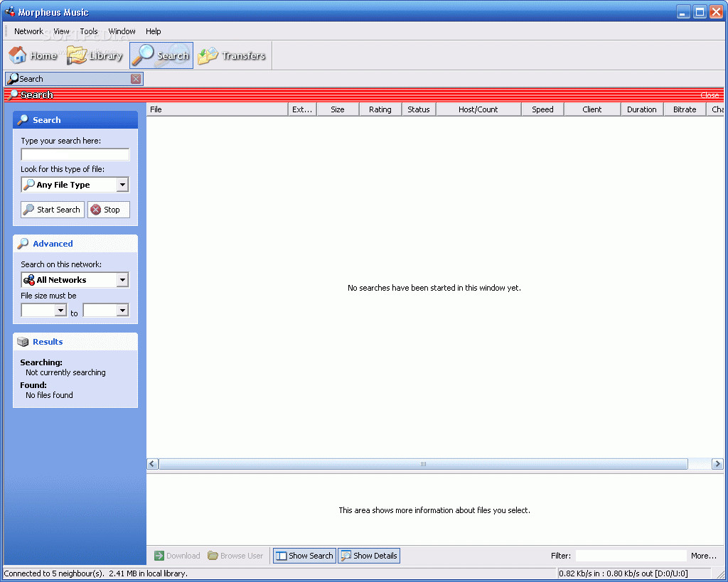Viewport: 728px width, 582px height.
Task: Sort results by Speed column
Action: [542, 109]
